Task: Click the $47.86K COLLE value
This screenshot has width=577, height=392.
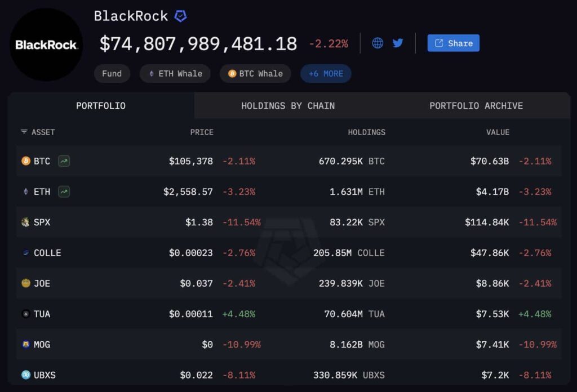Action: tap(490, 253)
